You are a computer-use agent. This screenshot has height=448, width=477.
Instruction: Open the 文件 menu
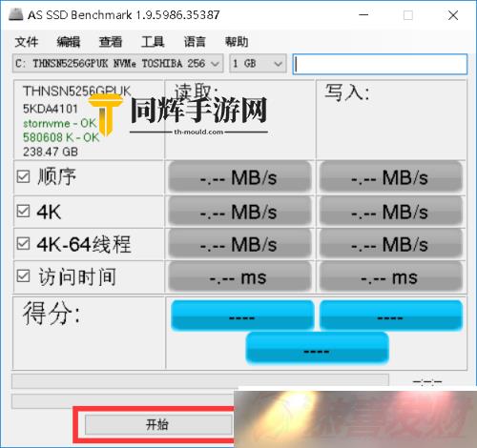[x=27, y=42]
